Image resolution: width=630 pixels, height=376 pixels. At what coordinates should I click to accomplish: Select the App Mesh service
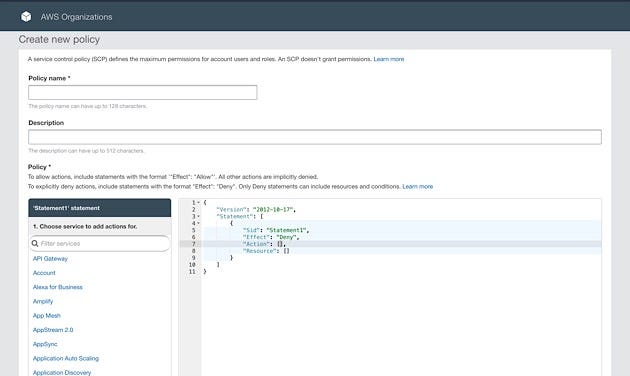pos(47,316)
